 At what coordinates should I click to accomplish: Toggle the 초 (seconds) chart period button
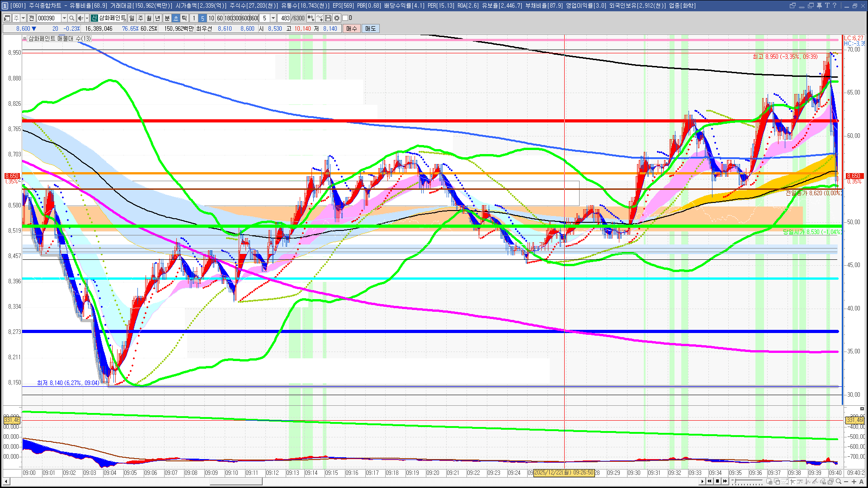pos(176,18)
